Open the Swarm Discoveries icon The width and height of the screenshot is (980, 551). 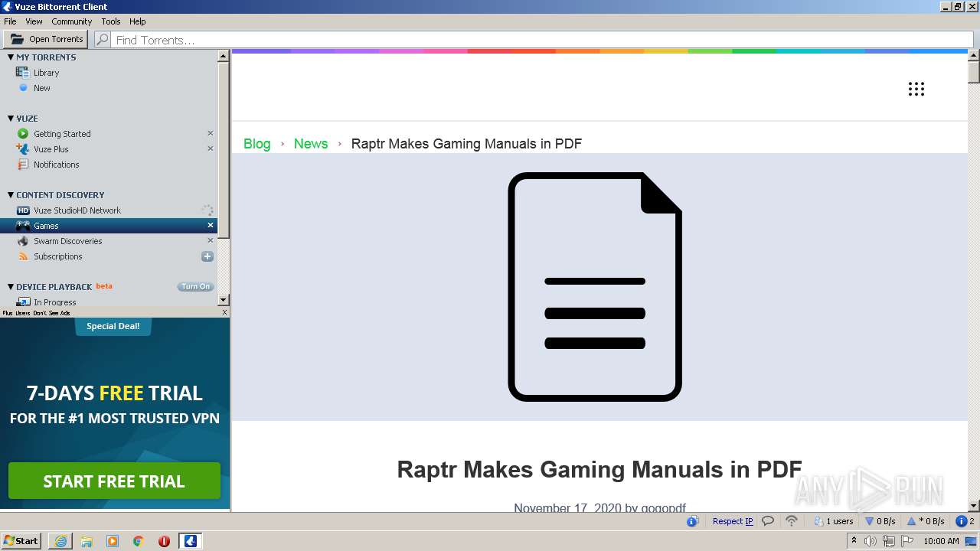point(23,241)
